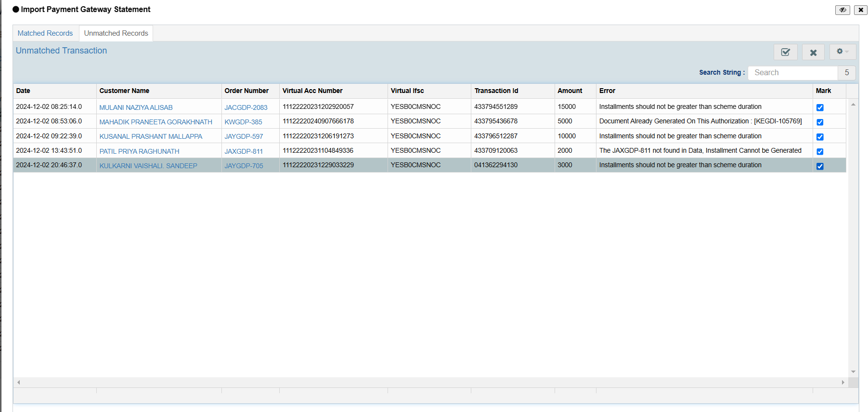868x412 pixels.
Task: Toggle Mark checkbox for KUSANAL PRASHANT MALLAPPA
Action: point(820,137)
